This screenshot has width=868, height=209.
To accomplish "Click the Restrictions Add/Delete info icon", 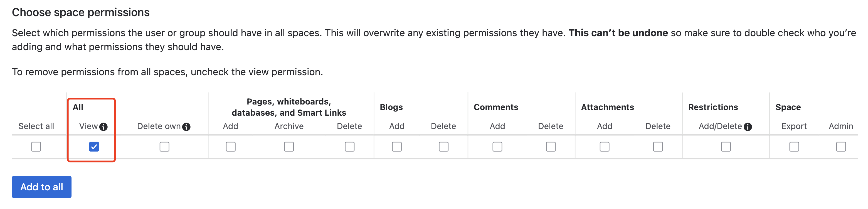I will [x=748, y=127].
